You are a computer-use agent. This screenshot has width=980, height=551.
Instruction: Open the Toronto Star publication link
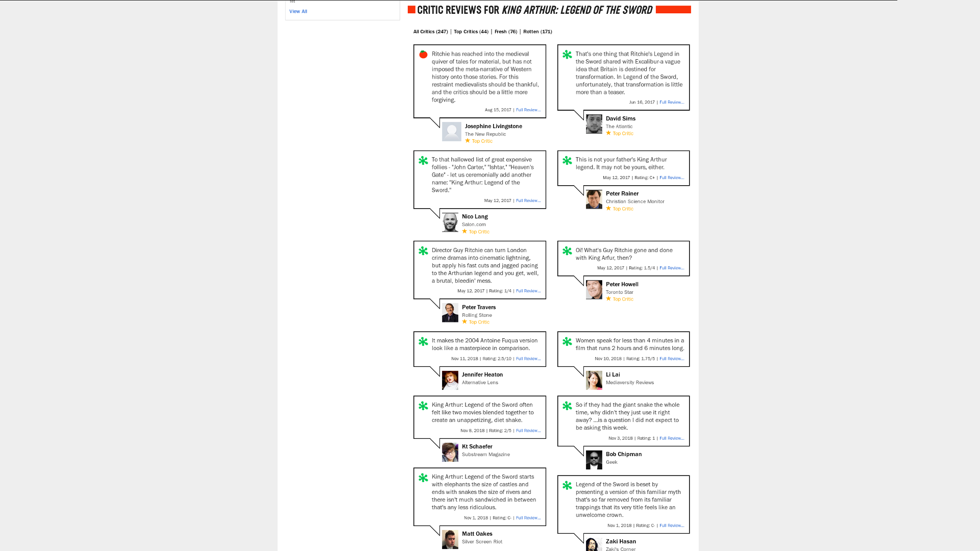click(619, 292)
